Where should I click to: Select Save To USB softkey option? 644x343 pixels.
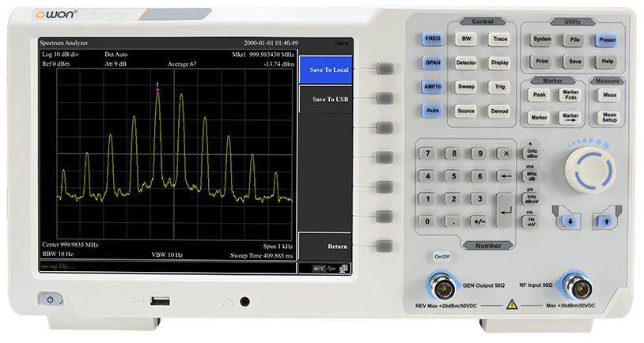[x=329, y=100]
